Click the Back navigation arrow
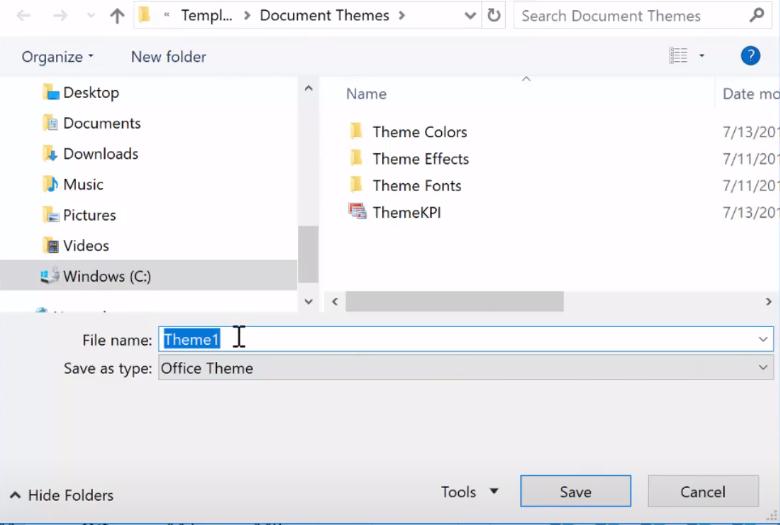Viewport: 780px width, 525px height. [x=23, y=15]
